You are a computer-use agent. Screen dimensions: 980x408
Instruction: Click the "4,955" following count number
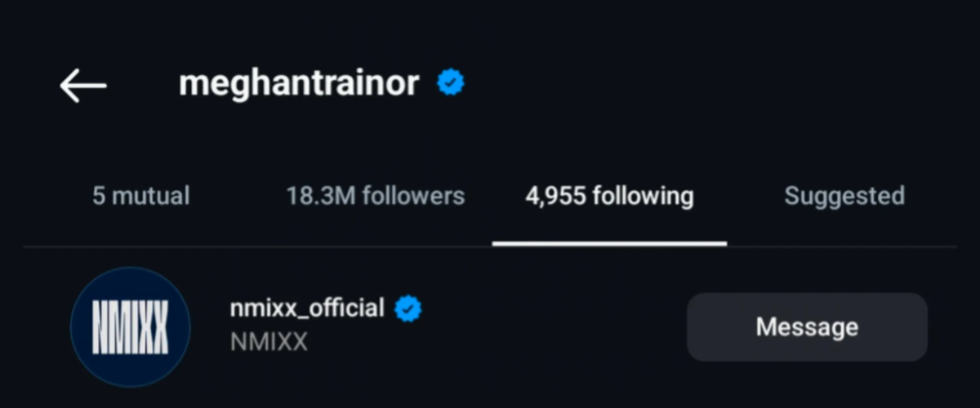tap(555, 196)
